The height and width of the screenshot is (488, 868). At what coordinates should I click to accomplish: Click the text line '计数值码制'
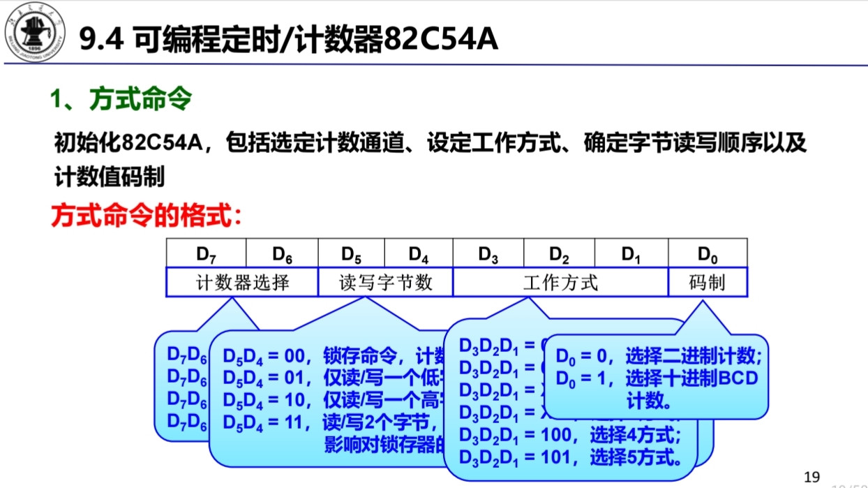[x=109, y=176]
